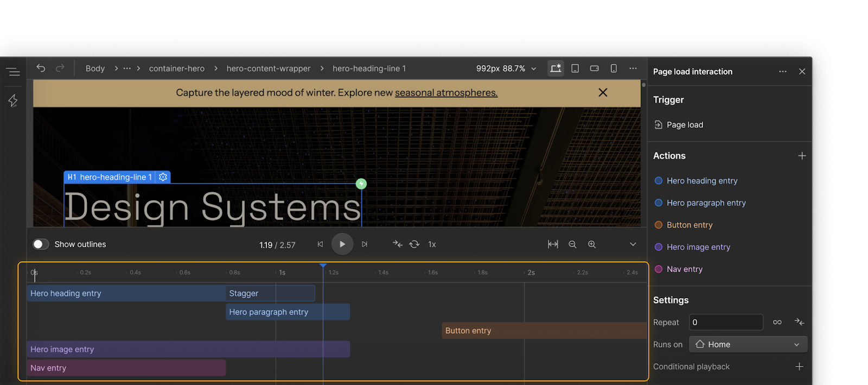This screenshot has width=868, height=385.
Task: Click Button entry timeline bar
Action: pos(544,331)
